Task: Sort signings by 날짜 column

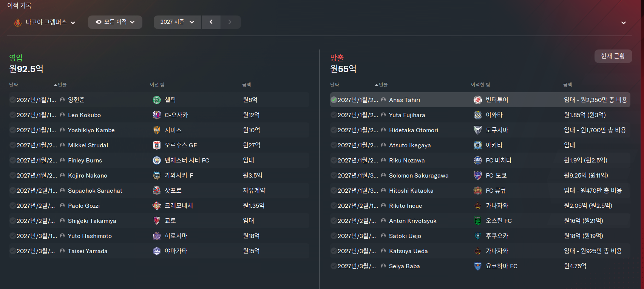Action: coord(14,85)
